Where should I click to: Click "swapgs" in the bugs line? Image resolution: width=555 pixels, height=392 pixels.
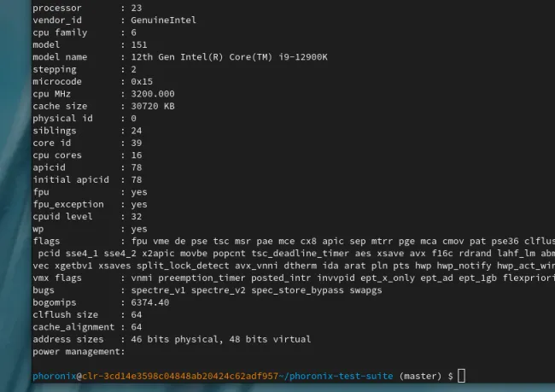tap(364, 290)
